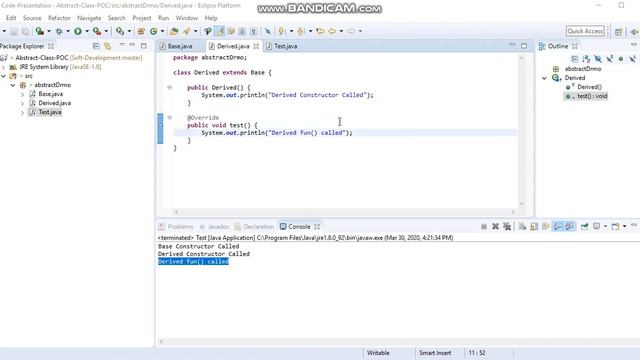The width and height of the screenshot is (640, 360).
Task: Expand Base.java in Package Explorer
Action: tap(22, 94)
